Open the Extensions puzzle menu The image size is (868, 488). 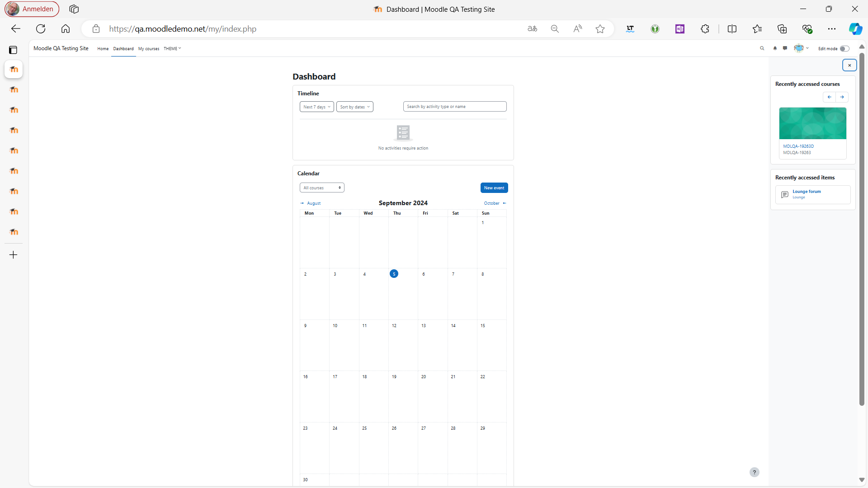click(x=705, y=29)
